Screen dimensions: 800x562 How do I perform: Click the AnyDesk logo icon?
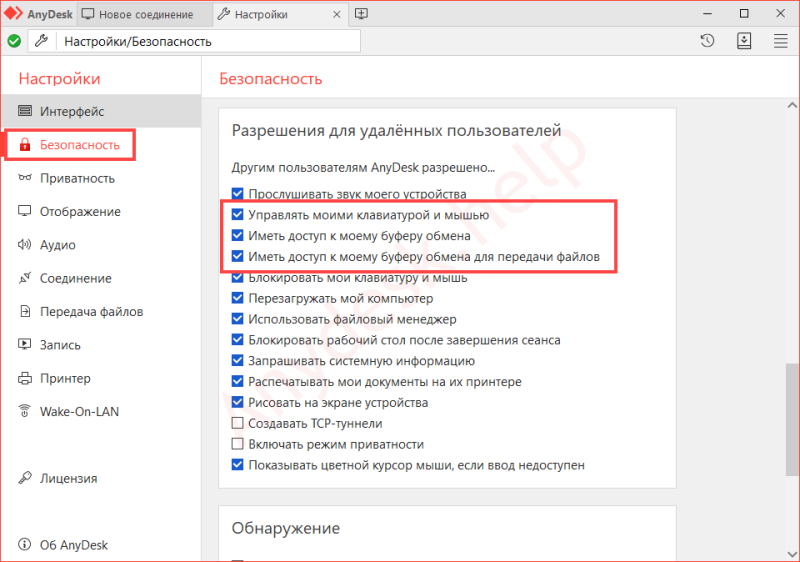14,14
